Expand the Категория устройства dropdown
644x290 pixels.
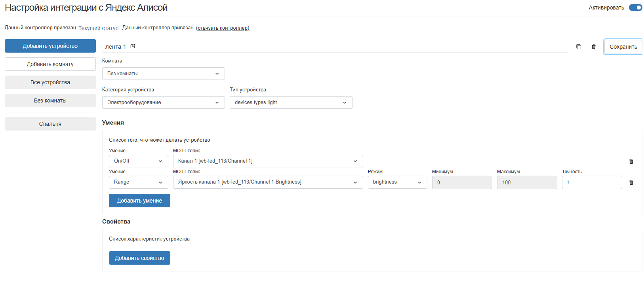[163, 102]
